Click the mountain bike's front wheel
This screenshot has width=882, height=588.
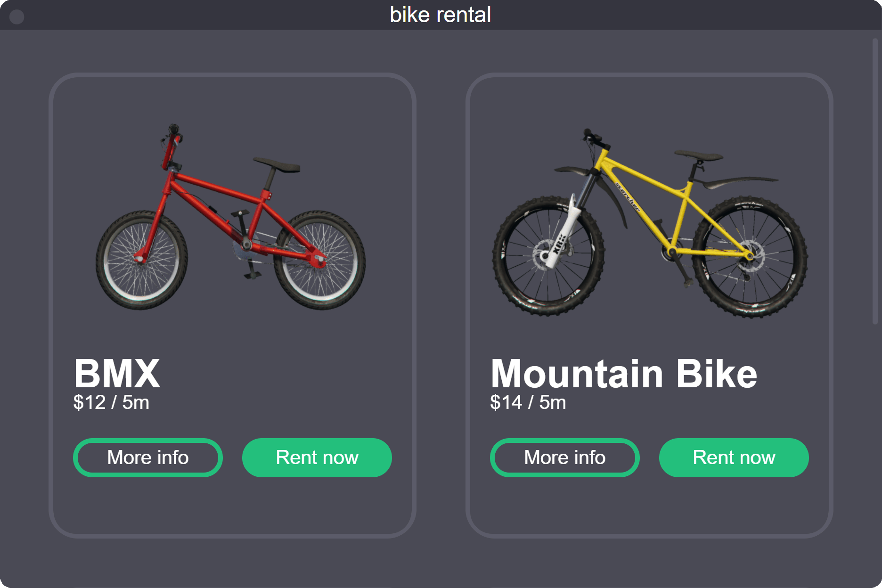click(547, 257)
